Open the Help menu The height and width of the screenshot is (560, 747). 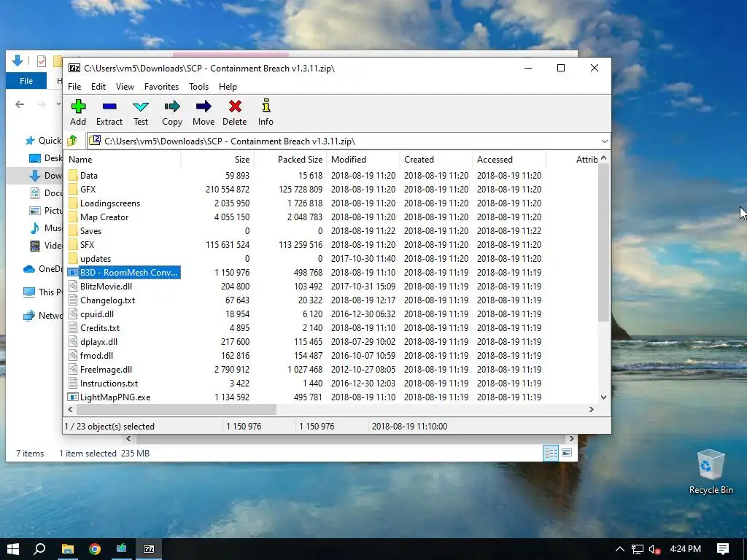228,87
